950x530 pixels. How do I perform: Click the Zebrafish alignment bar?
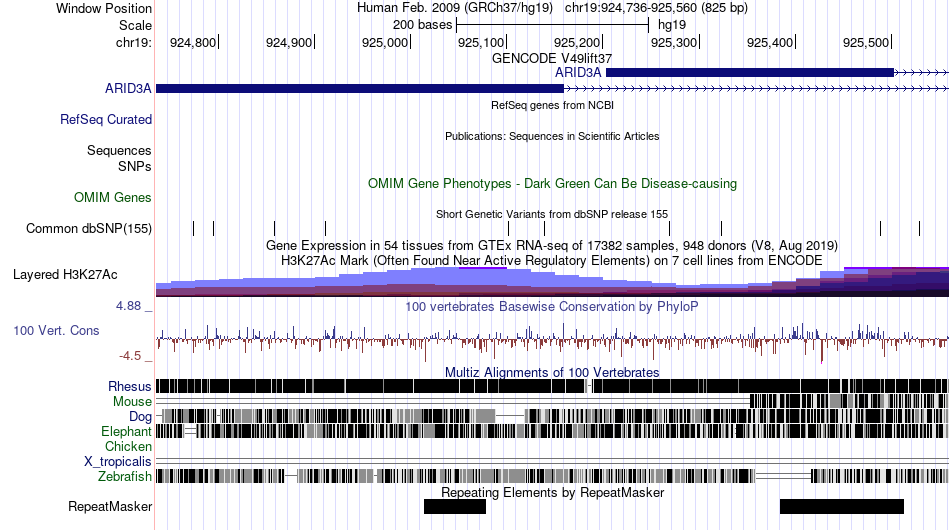point(552,476)
